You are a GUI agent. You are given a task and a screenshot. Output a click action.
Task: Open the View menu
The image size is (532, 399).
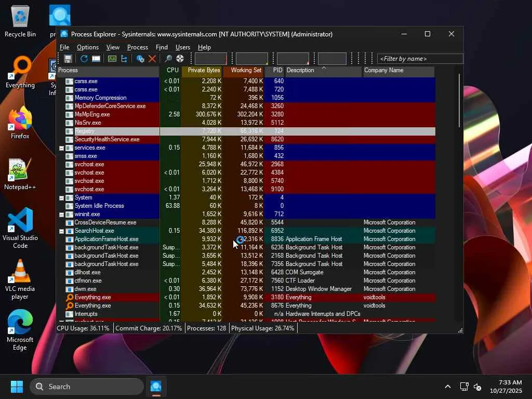(113, 47)
